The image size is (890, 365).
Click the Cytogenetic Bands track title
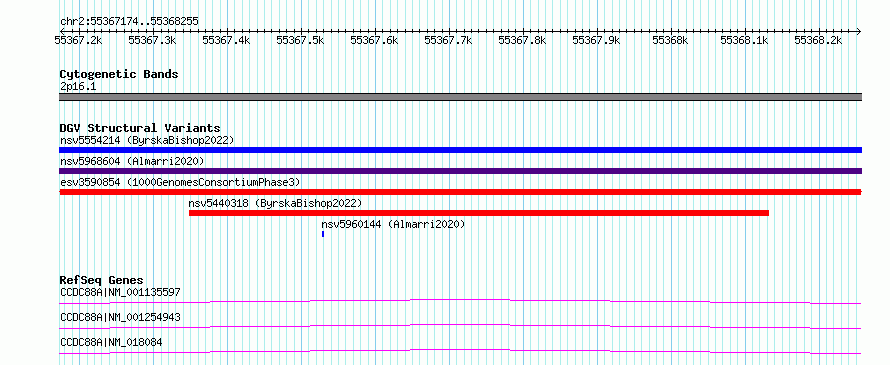119,74
